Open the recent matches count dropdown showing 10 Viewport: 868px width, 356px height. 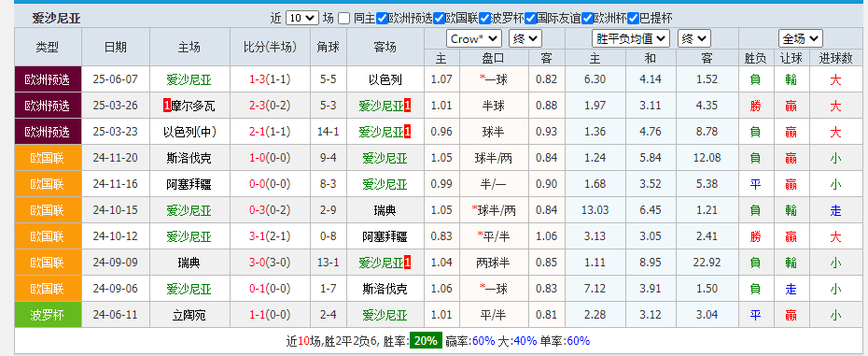(302, 19)
